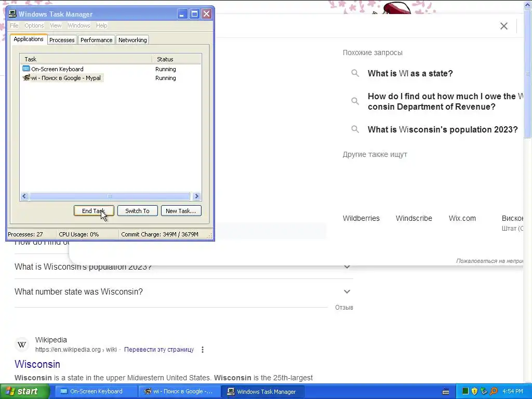Screen dimensions: 532x399
Task: Click the Switch To button
Action: tap(137, 211)
